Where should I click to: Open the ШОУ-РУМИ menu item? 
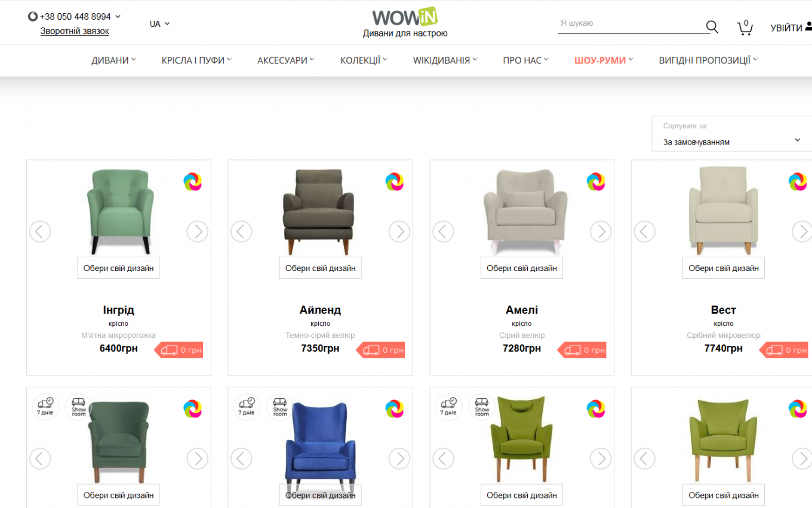pos(604,60)
